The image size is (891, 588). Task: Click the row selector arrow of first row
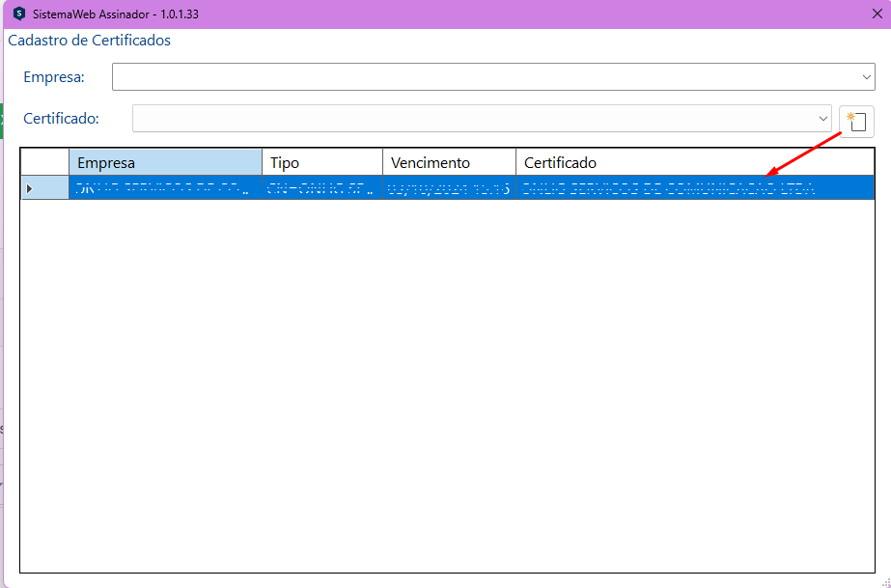(29, 188)
